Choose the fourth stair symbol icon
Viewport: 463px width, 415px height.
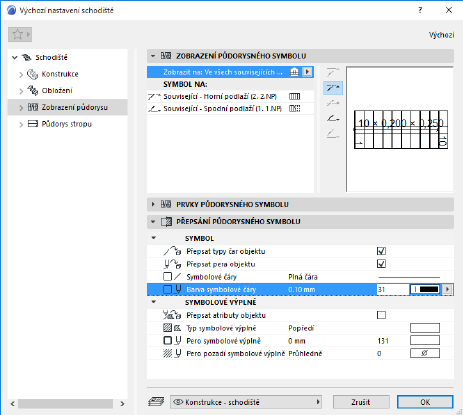coord(333,118)
